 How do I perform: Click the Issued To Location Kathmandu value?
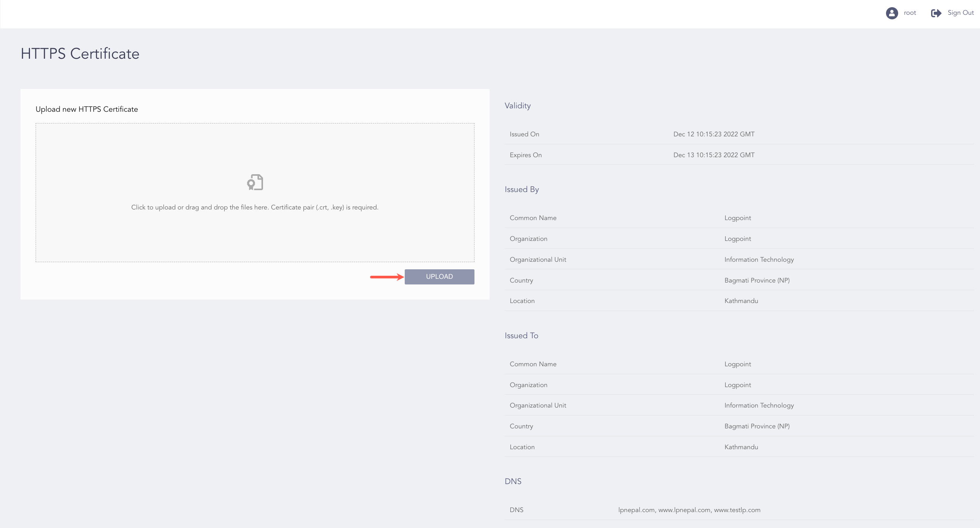pos(741,447)
